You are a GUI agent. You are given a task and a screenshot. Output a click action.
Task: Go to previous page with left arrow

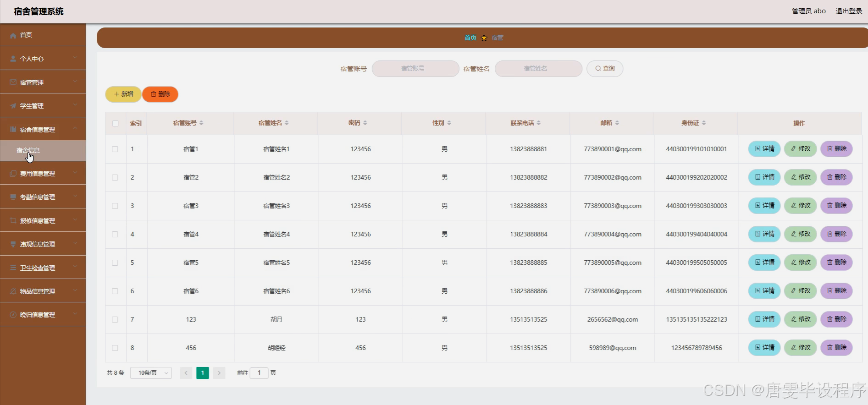(x=186, y=373)
